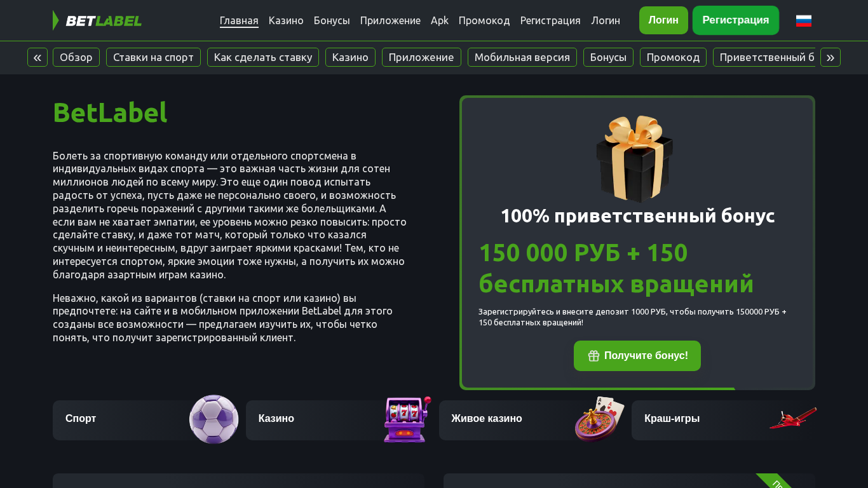Open the Russian flag language selector
This screenshot has width=868, height=488.
[804, 20]
